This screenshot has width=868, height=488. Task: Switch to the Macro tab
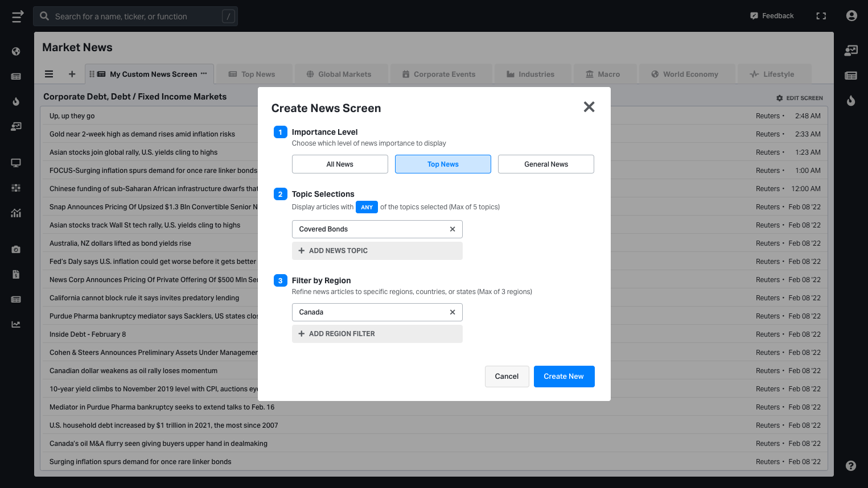pyautogui.click(x=604, y=73)
